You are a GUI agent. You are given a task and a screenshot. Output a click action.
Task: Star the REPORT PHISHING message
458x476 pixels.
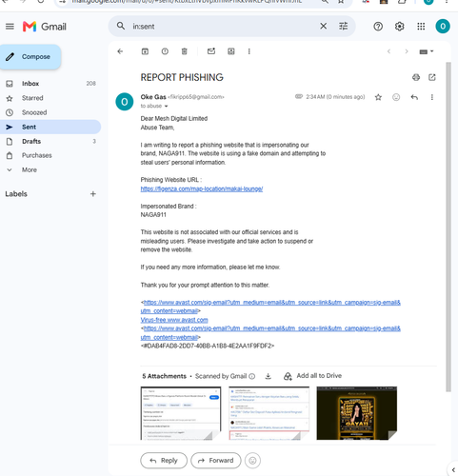pos(378,97)
